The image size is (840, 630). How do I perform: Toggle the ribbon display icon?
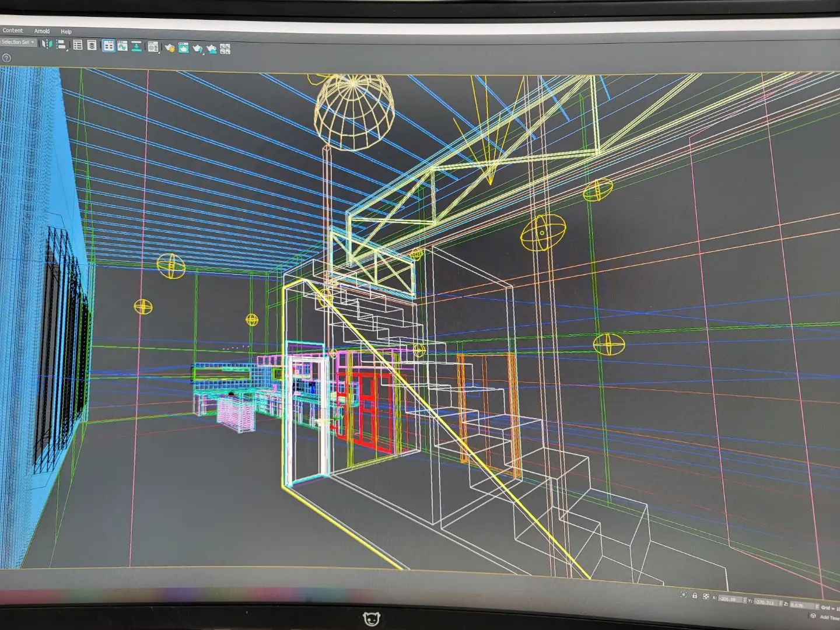coord(108,45)
